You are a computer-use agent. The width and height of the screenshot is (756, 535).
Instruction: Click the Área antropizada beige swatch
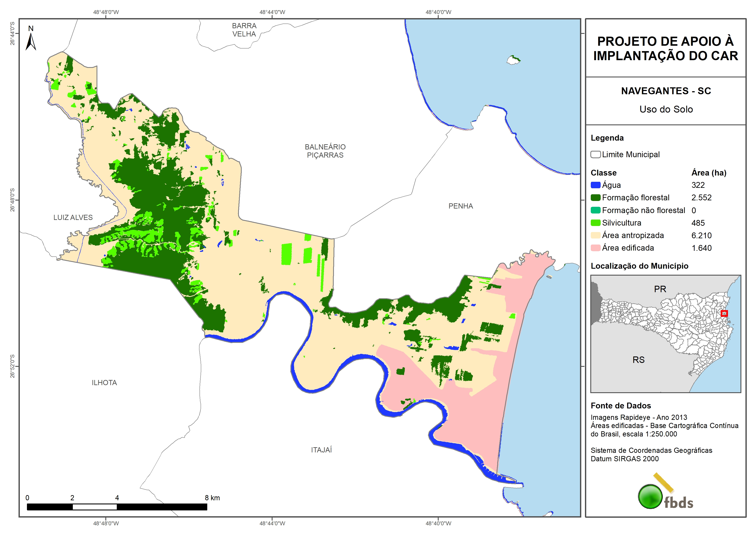click(x=595, y=235)
